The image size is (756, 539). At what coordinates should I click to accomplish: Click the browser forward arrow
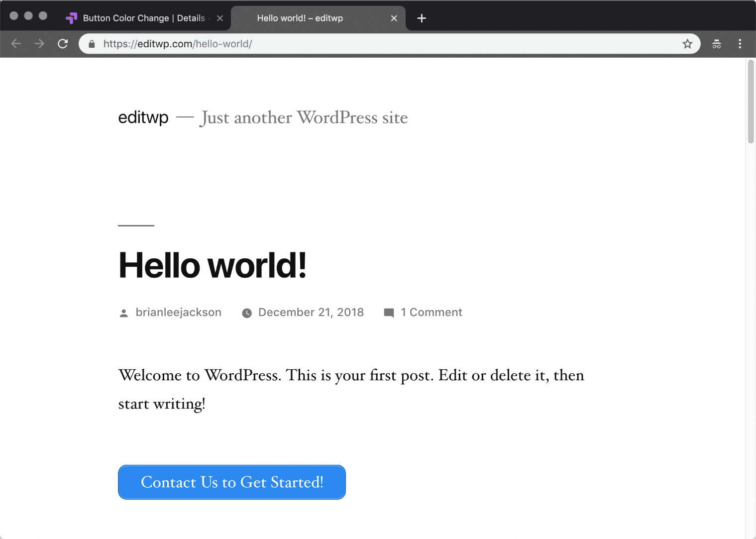[39, 44]
